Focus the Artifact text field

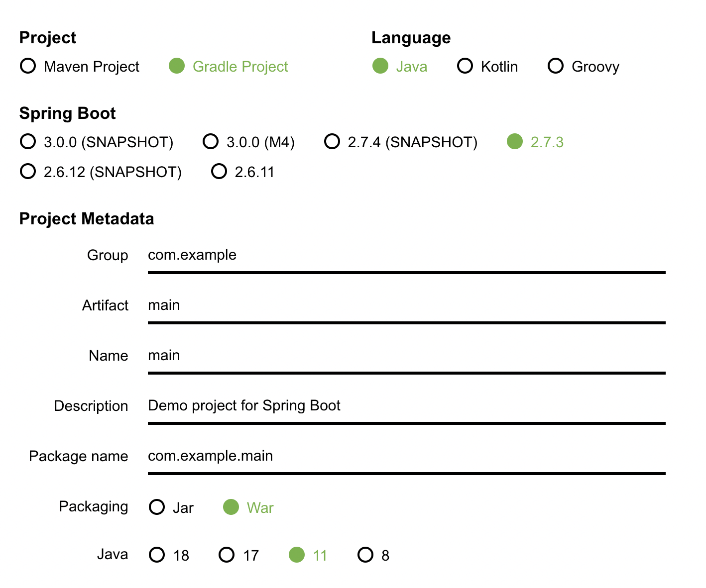tap(406, 306)
